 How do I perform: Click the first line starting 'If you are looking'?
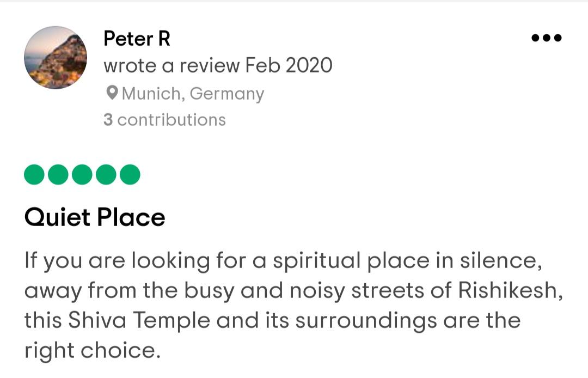coord(284,261)
